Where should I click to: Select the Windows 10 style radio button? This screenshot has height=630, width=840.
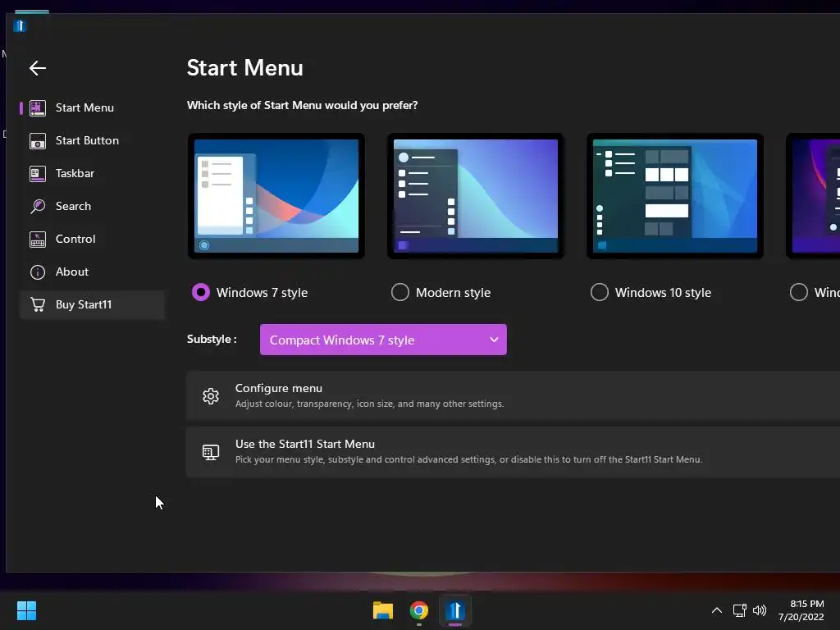click(x=600, y=293)
